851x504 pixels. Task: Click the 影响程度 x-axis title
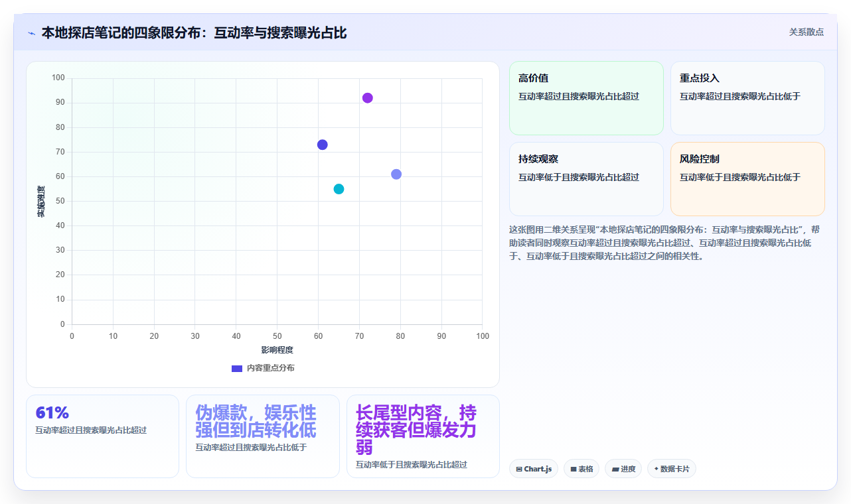(x=277, y=349)
